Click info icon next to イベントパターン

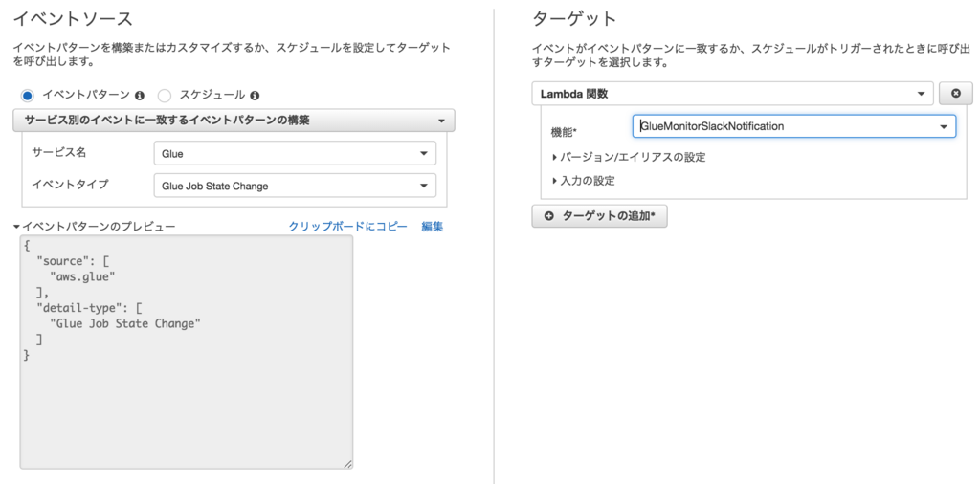(x=140, y=96)
